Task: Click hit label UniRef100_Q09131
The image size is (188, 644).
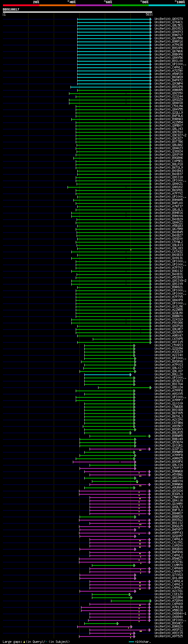Action: pos(169,258)
